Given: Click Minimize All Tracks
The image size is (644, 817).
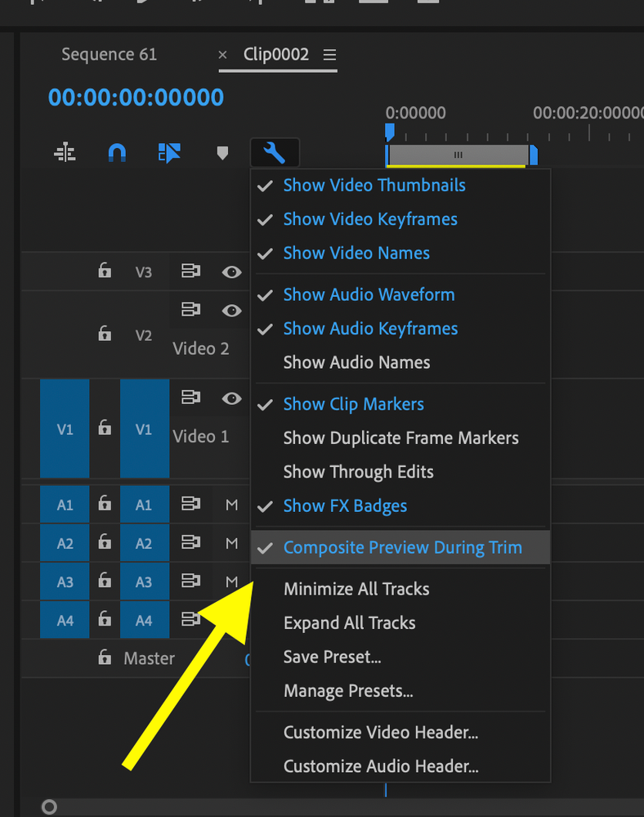Looking at the screenshot, I should (x=356, y=589).
